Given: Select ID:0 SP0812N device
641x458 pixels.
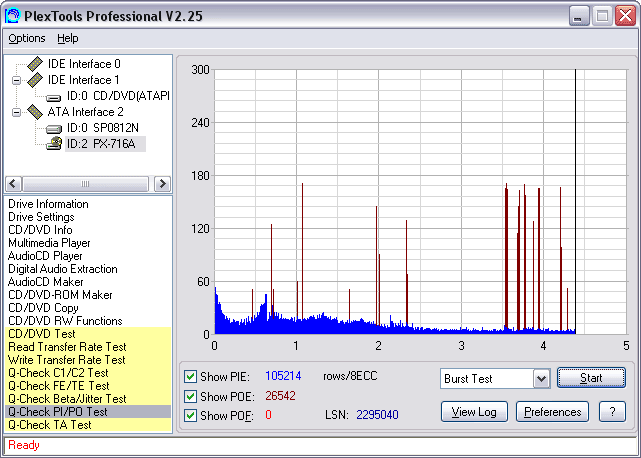Looking at the screenshot, I should [x=103, y=128].
